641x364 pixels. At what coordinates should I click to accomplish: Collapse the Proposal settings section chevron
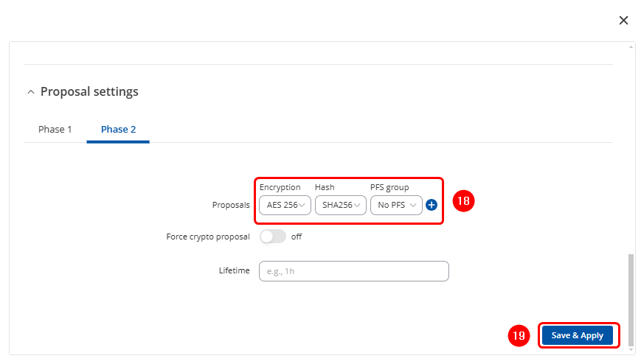30,92
